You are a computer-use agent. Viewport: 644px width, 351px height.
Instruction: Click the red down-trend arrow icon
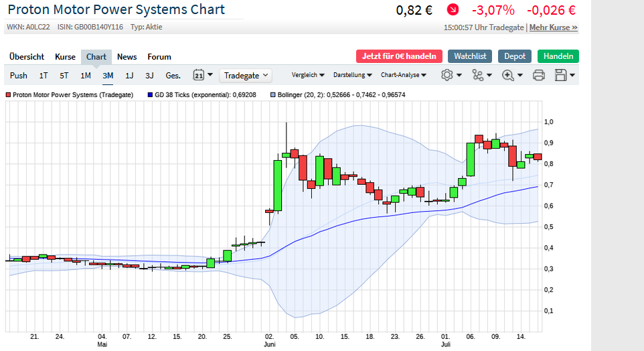[x=453, y=9]
